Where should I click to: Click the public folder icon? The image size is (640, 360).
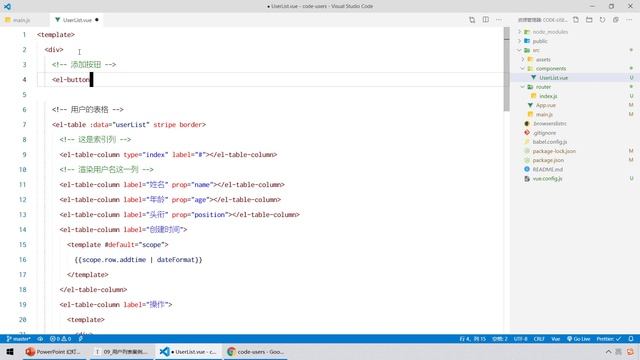click(x=527, y=41)
